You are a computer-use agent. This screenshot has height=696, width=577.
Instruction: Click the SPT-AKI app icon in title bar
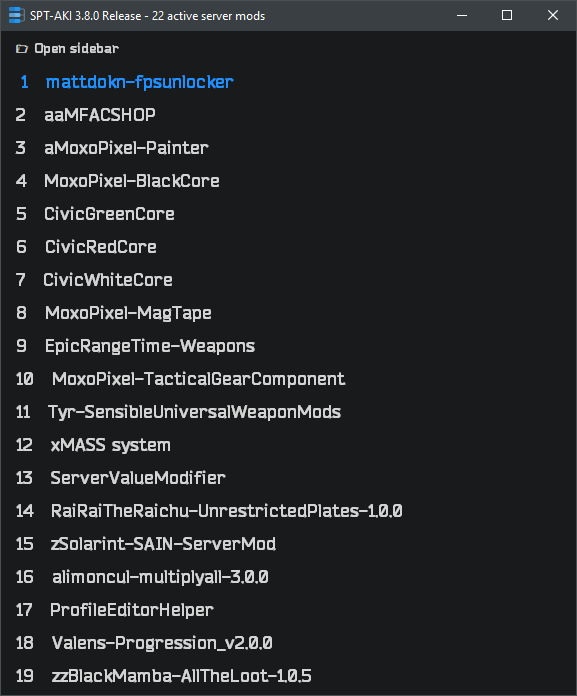[16, 16]
